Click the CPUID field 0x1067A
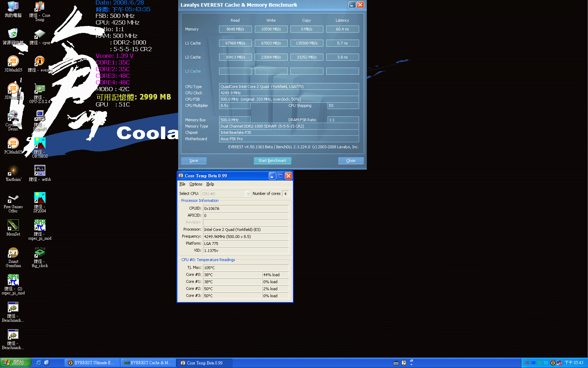The height and width of the screenshot is (368, 588). [246, 209]
